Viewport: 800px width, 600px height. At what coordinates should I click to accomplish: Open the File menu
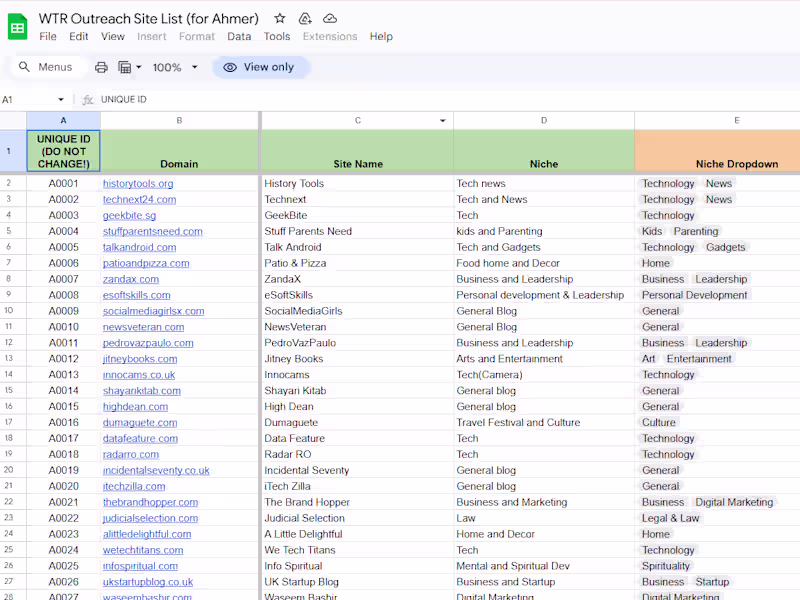point(48,37)
